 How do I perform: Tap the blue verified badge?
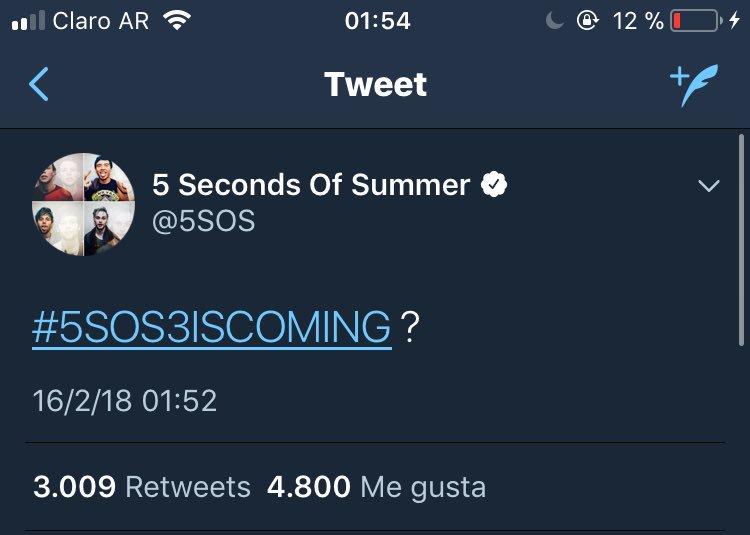click(494, 185)
